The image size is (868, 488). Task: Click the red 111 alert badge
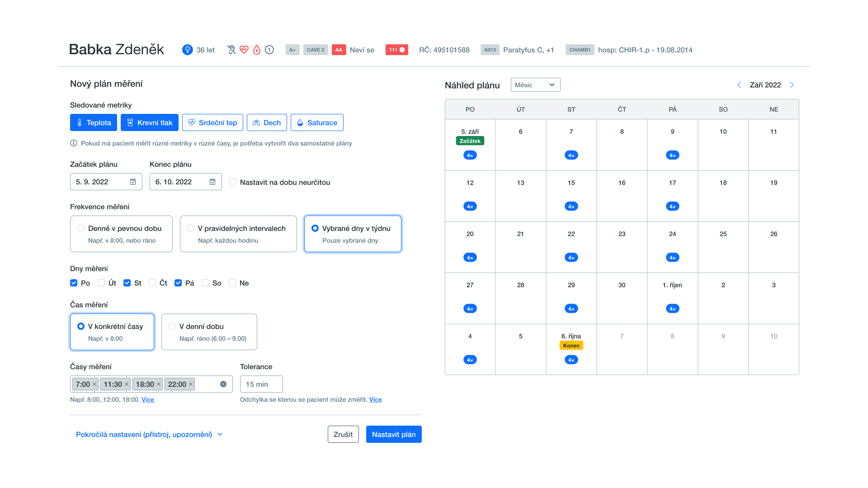tap(396, 50)
